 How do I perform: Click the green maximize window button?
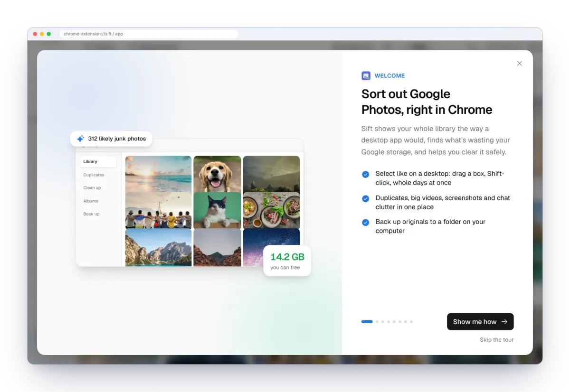[x=49, y=34]
